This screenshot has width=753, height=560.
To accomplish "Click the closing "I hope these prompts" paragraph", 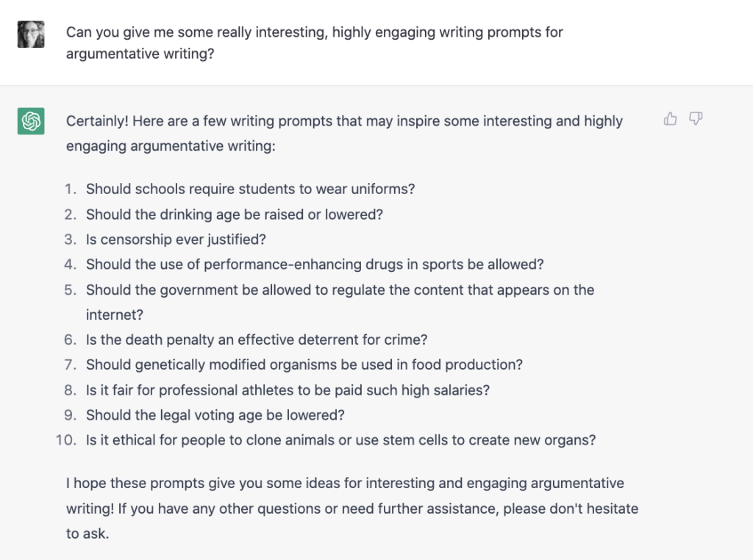I will 351,509.
